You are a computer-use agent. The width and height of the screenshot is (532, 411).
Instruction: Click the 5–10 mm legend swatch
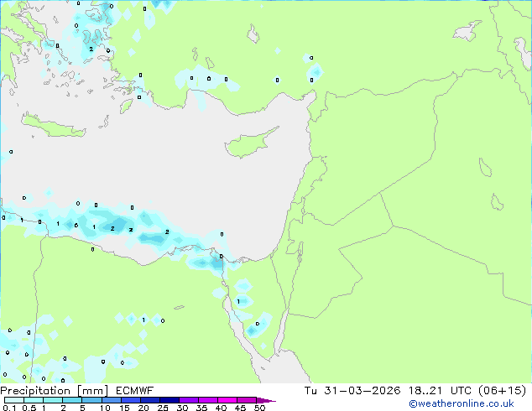tap(91, 400)
